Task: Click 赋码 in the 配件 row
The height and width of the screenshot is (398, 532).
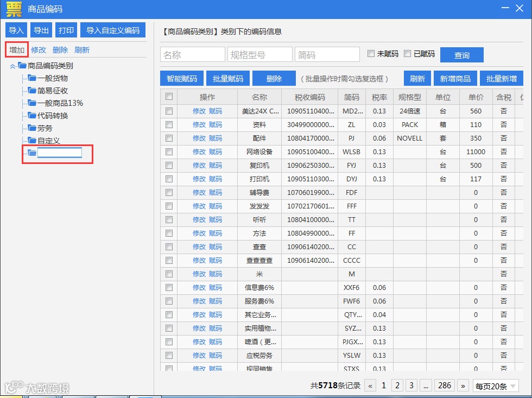Action: [216, 138]
